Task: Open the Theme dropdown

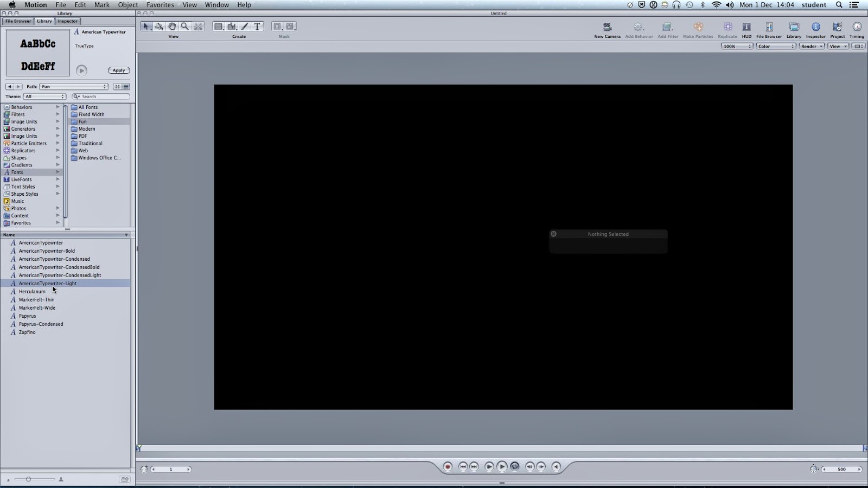Action: point(44,97)
